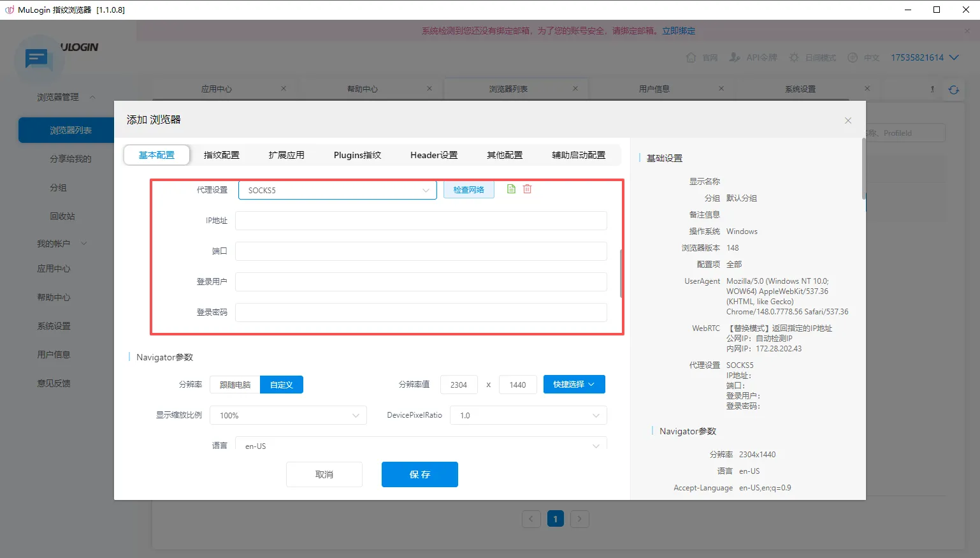This screenshot has width=980, height=558.
Task: Switch to 基本配置 tab
Action: [x=157, y=155]
